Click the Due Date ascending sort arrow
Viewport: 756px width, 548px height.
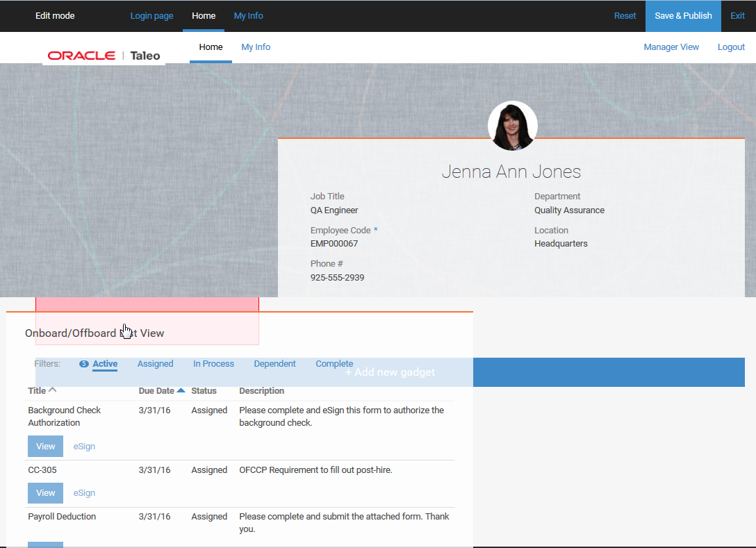[182, 390]
